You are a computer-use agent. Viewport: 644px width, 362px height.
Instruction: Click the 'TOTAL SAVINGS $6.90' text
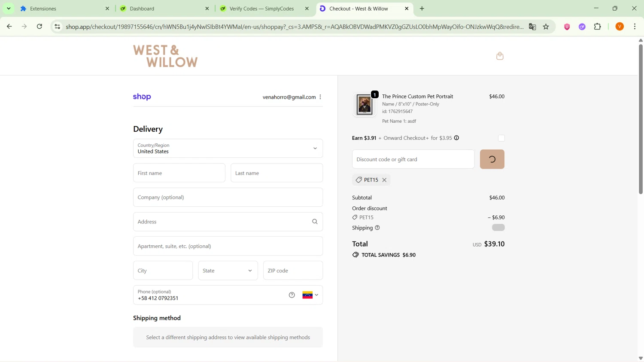click(389, 255)
